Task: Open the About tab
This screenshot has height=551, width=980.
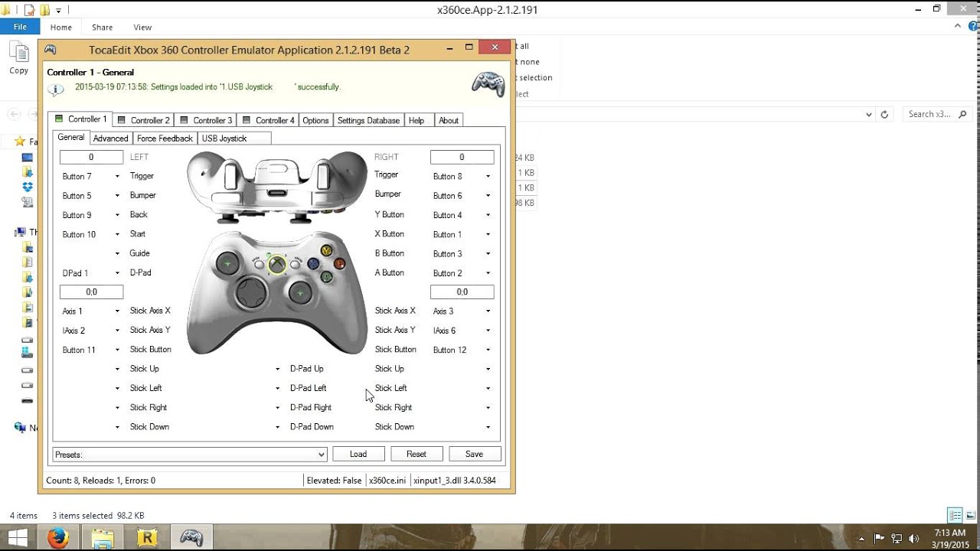Action: pos(449,120)
